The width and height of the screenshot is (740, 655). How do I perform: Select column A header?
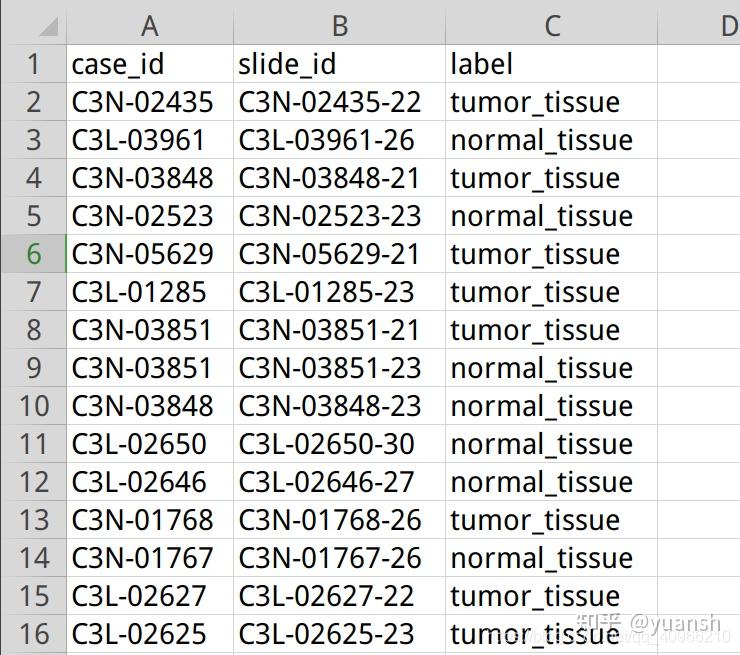click(149, 26)
